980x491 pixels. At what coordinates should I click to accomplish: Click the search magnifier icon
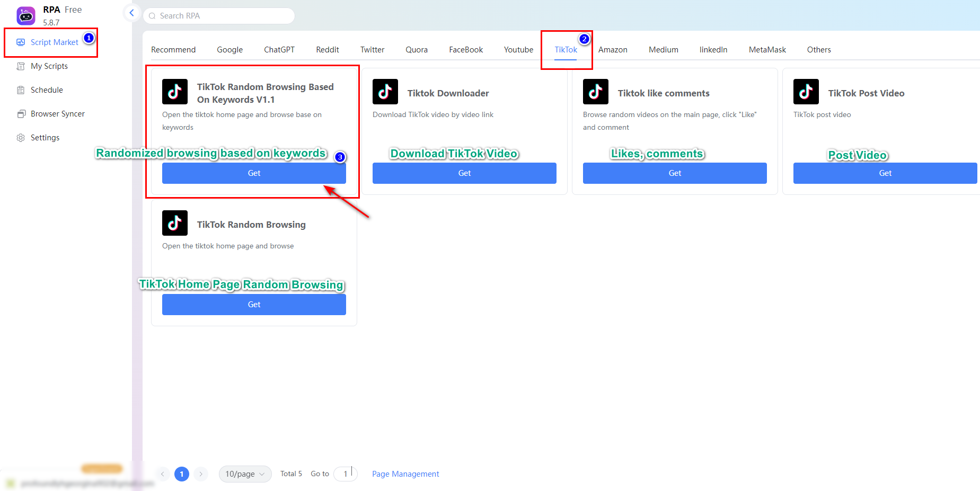pyautogui.click(x=152, y=16)
